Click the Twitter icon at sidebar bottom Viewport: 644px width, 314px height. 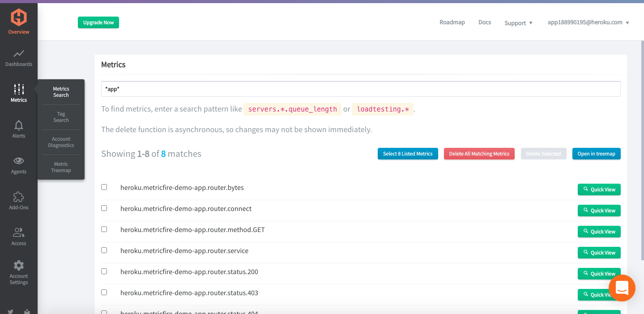tap(10, 311)
